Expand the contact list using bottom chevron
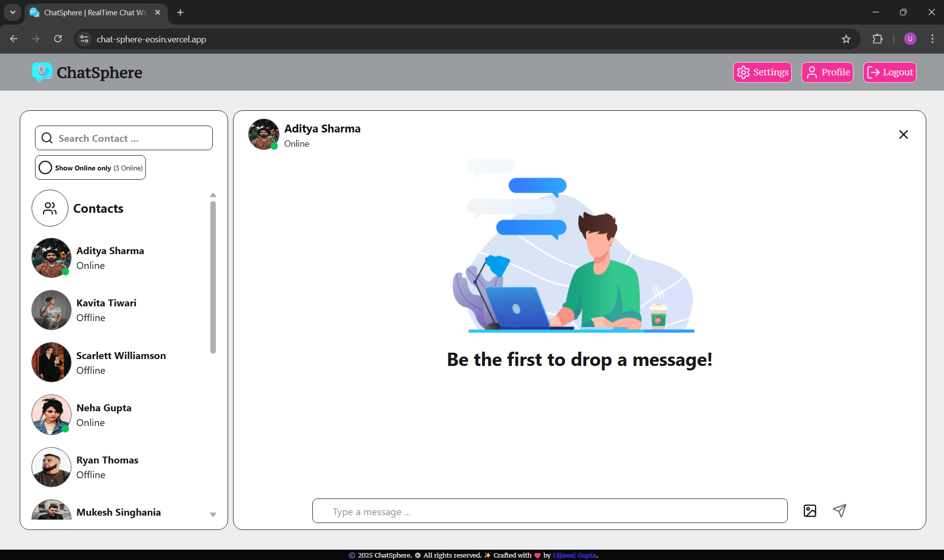Image resolution: width=944 pixels, height=560 pixels. point(213,514)
